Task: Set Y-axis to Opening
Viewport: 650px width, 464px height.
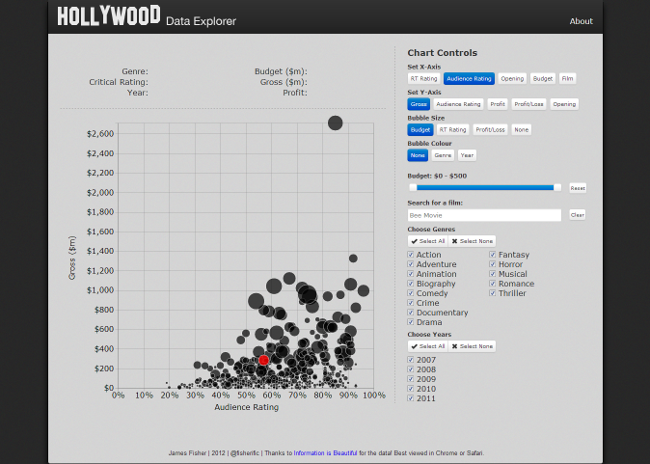Action: tap(564, 104)
